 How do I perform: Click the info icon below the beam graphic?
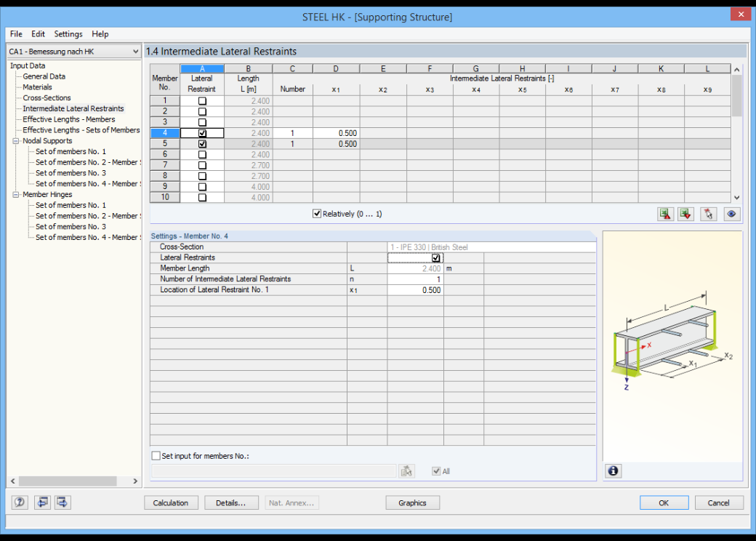613,470
